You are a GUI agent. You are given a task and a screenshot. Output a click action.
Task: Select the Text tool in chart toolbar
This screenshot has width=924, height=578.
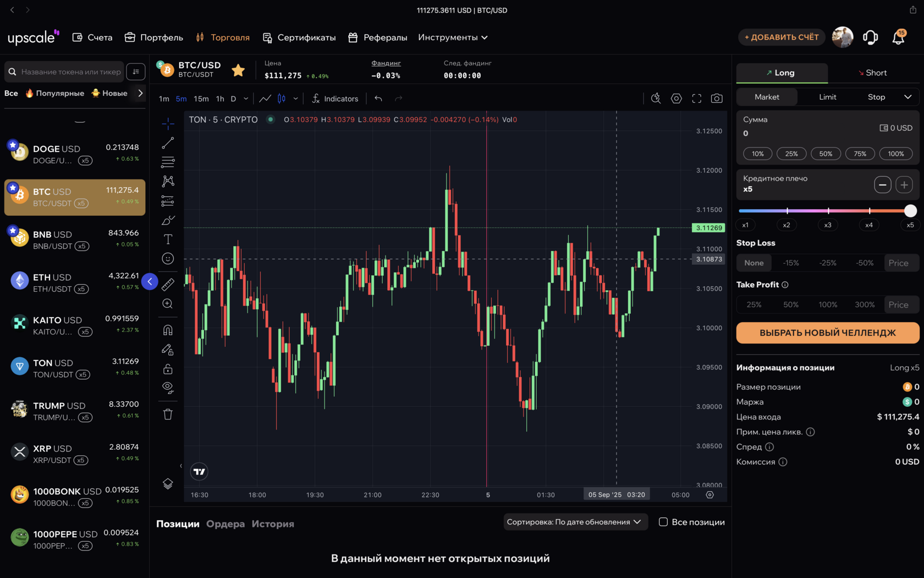(x=168, y=239)
